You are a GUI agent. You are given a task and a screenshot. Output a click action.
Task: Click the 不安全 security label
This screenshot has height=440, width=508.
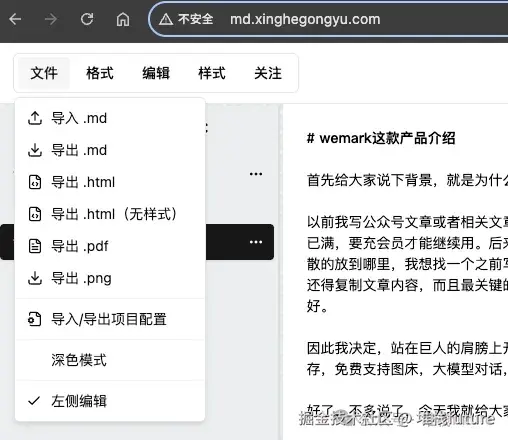(x=195, y=19)
